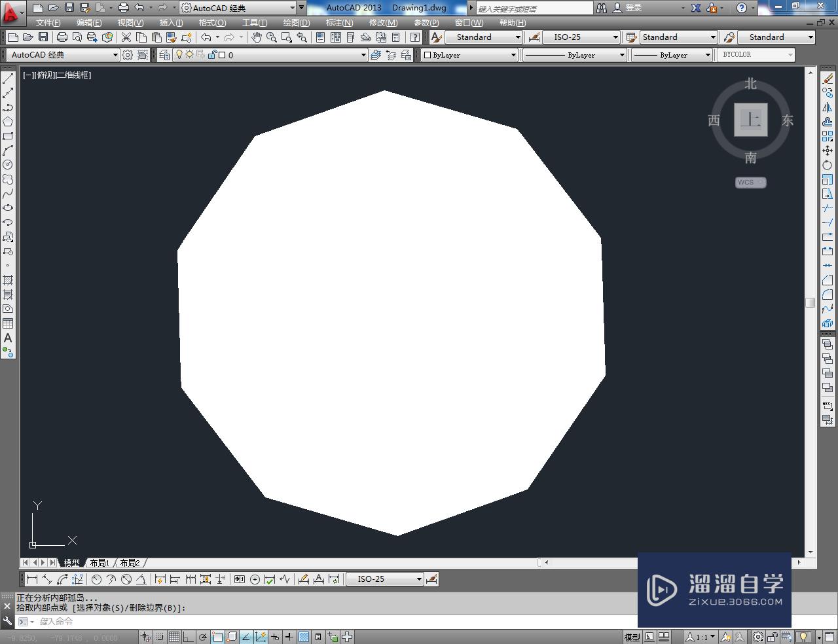
Task: Toggle Dynamic Input in the status bar
Action: (275, 637)
